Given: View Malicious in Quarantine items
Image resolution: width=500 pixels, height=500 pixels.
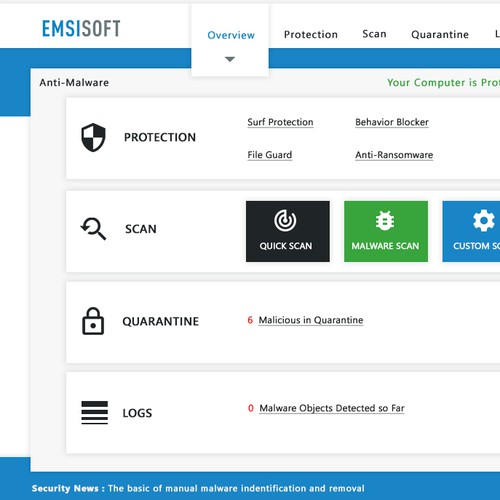Looking at the screenshot, I should (311, 320).
